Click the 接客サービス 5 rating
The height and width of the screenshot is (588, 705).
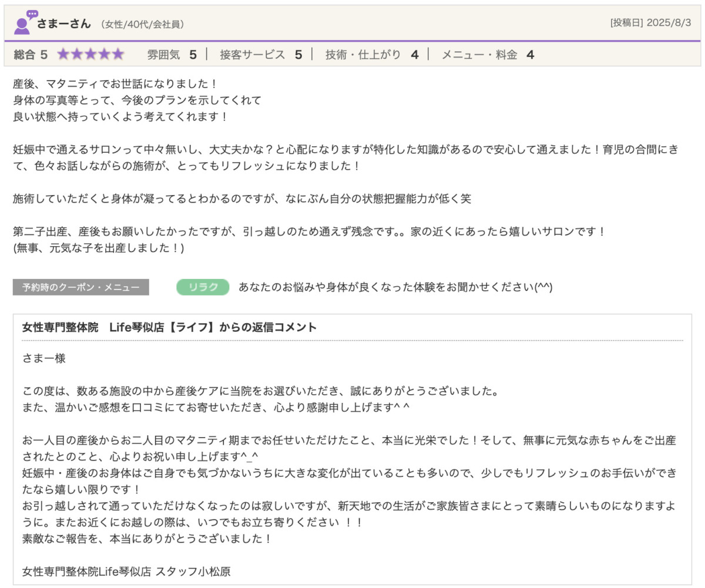coord(261,55)
